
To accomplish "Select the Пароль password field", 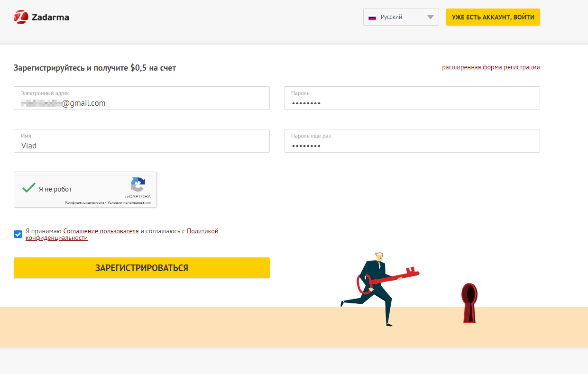I will pos(412,102).
